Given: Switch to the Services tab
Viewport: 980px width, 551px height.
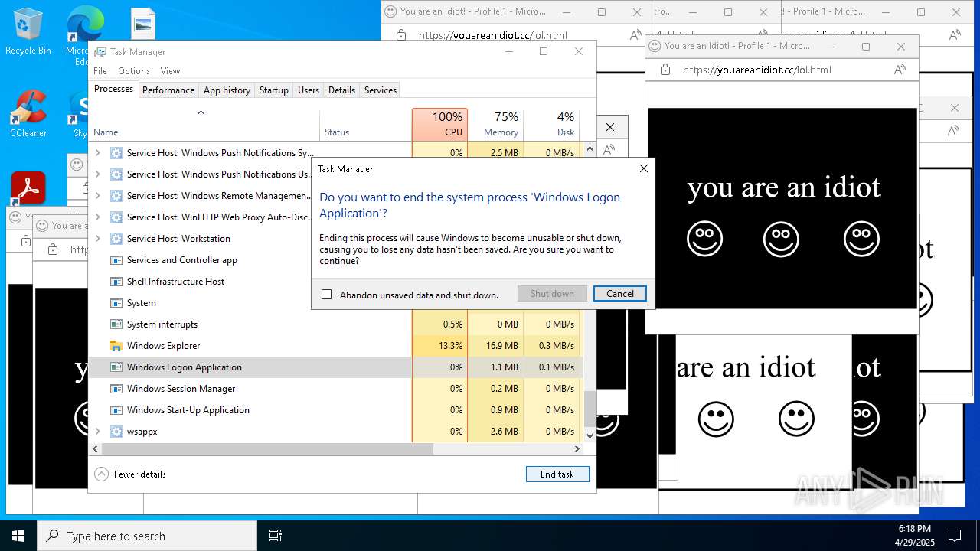Looking at the screenshot, I should (x=381, y=90).
